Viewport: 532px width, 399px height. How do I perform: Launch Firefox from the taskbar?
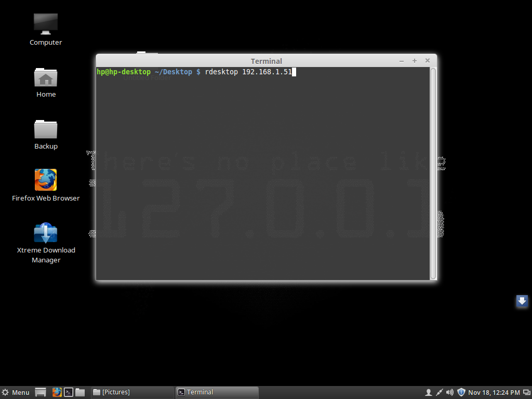pyautogui.click(x=57, y=392)
